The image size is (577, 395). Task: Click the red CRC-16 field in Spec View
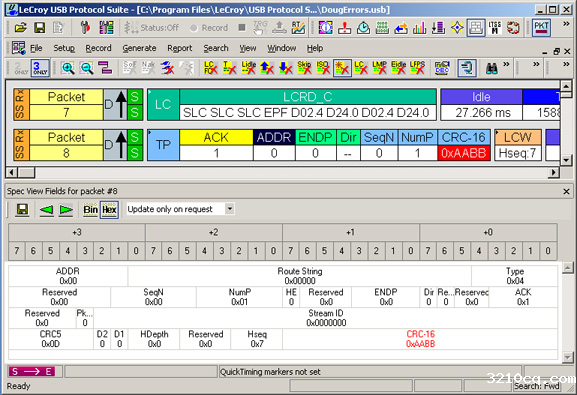tap(420, 339)
